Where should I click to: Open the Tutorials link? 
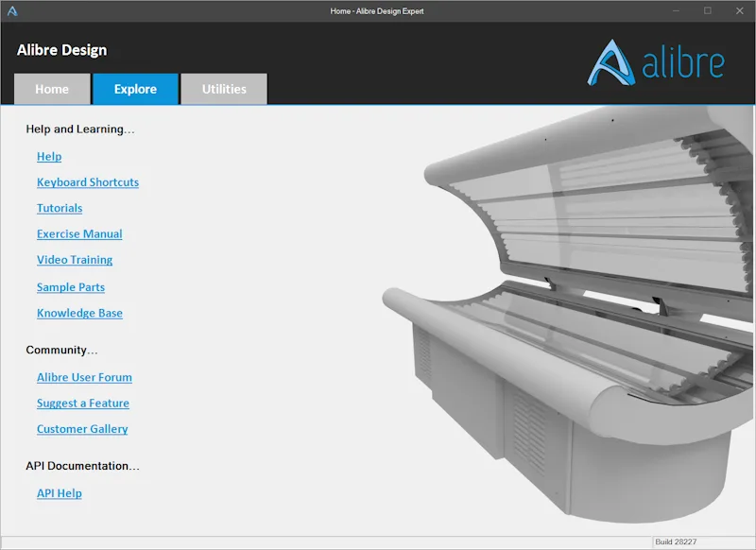[60, 208]
